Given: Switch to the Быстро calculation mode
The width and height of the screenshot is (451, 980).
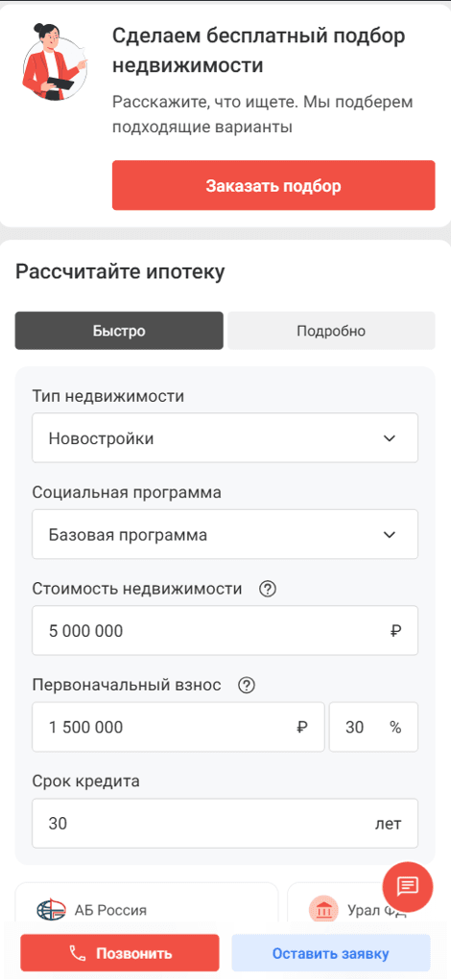Looking at the screenshot, I should pos(119,331).
